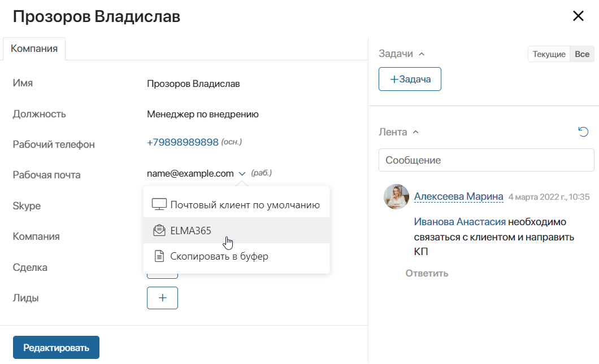The height and width of the screenshot is (364, 599).
Task: Open the Компания tab
Action: (x=34, y=49)
